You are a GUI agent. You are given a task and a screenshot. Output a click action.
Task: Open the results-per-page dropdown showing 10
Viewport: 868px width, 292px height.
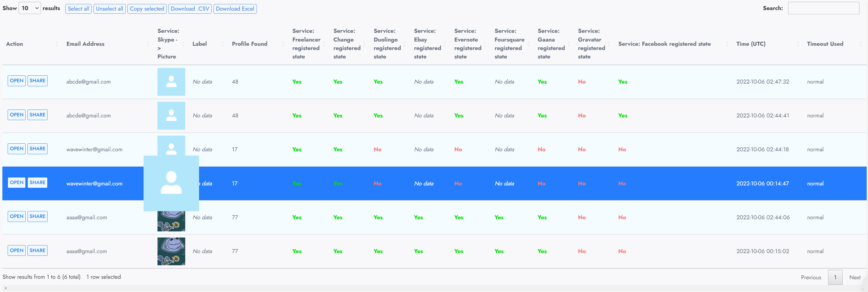[30, 8]
